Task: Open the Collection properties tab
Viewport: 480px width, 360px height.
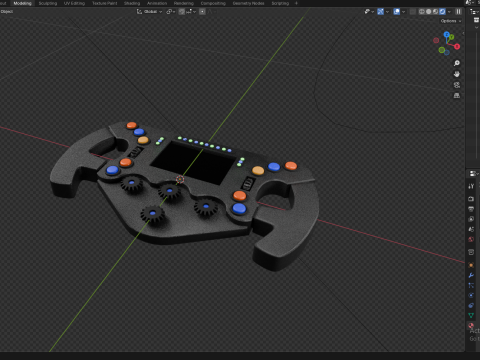Action: click(471, 252)
